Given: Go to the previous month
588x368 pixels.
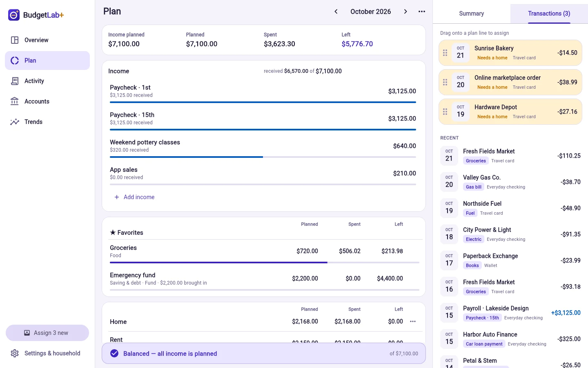Looking at the screenshot, I should point(336,11).
